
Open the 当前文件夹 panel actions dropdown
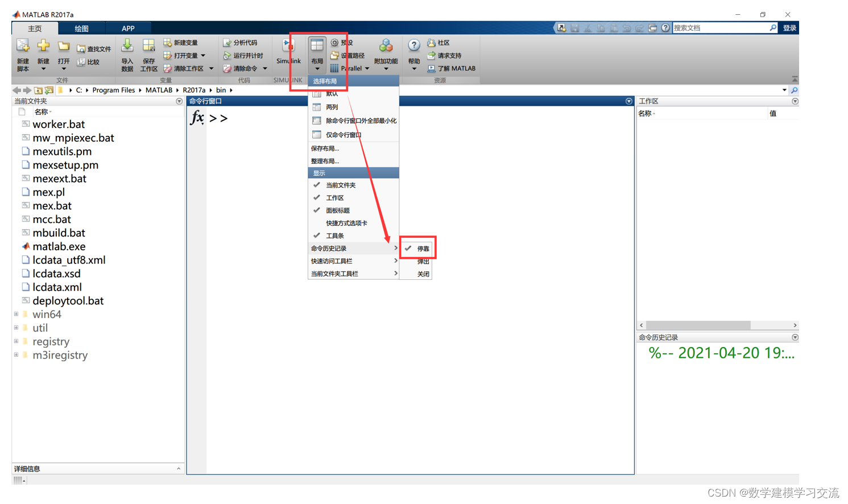coord(179,101)
